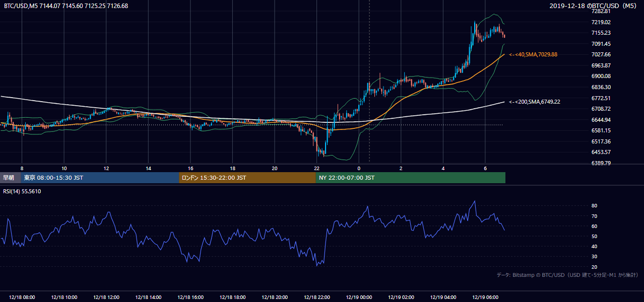This screenshot has width=644, height=302.
Task: Select the 200 SMA label 6749.22
Action: click(x=535, y=102)
